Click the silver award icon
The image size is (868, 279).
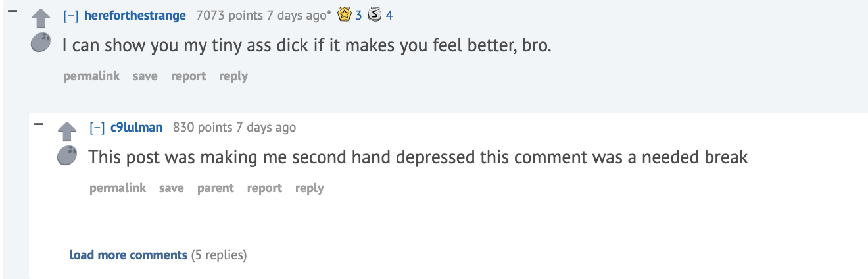374,14
